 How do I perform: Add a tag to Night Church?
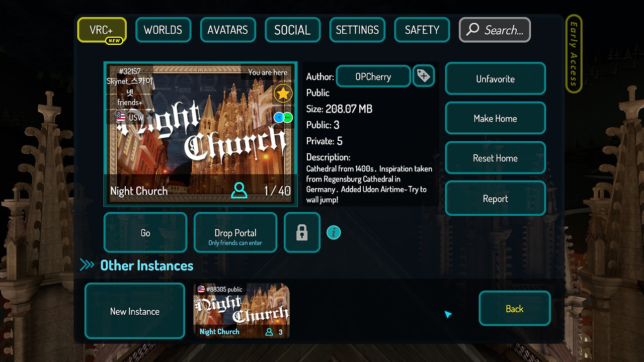423,76
